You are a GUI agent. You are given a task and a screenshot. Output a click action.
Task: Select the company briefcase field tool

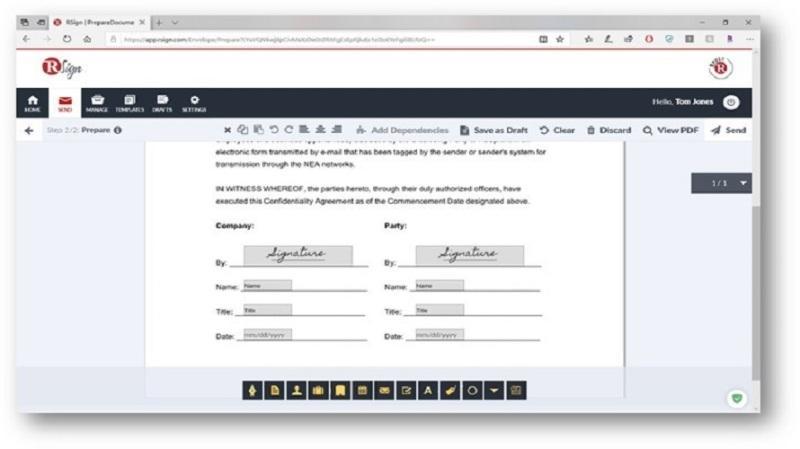(318, 391)
